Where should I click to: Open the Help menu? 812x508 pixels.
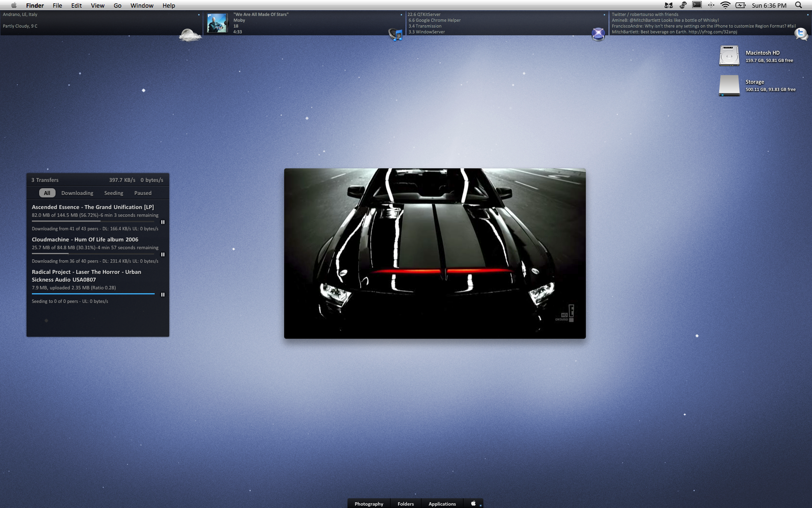tap(169, 5)
